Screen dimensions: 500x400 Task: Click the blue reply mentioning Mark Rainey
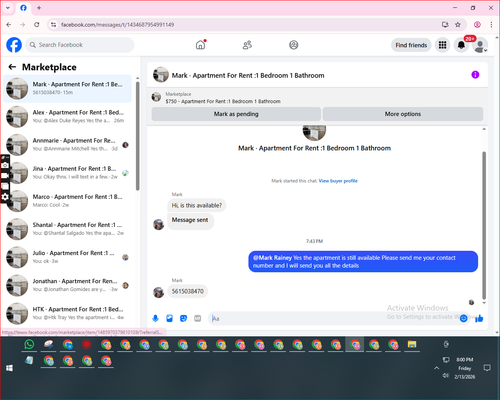(363, 261)
